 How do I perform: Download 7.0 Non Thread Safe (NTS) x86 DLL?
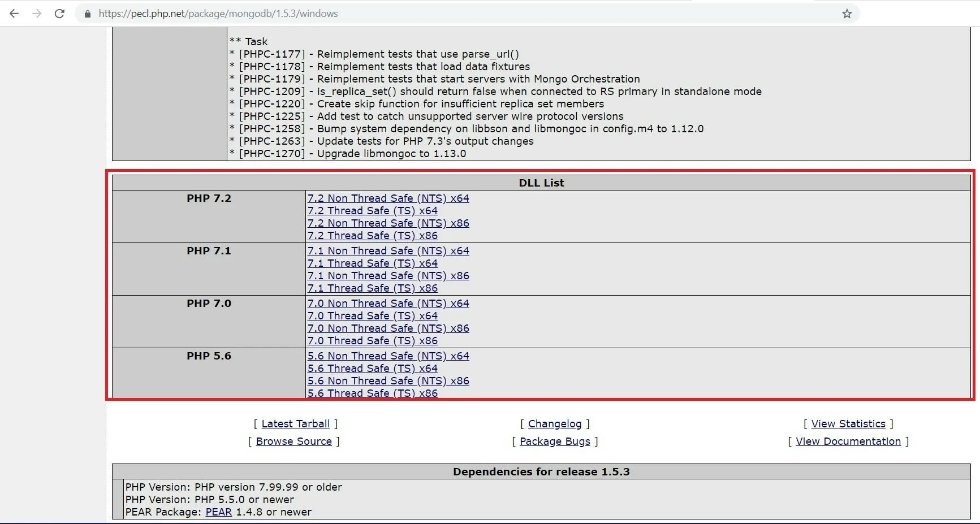tap(388, 328)
